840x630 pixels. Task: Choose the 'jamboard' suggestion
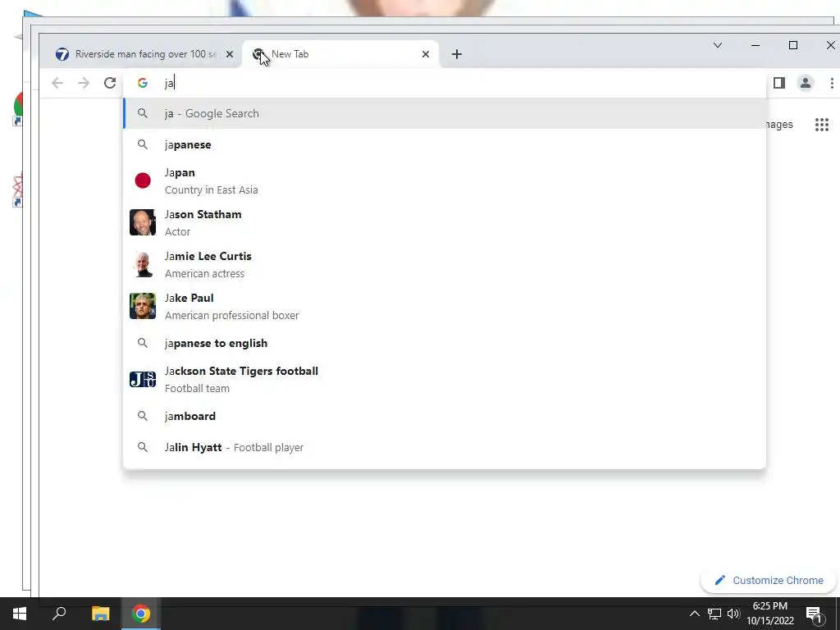click(x=445, y=416)
